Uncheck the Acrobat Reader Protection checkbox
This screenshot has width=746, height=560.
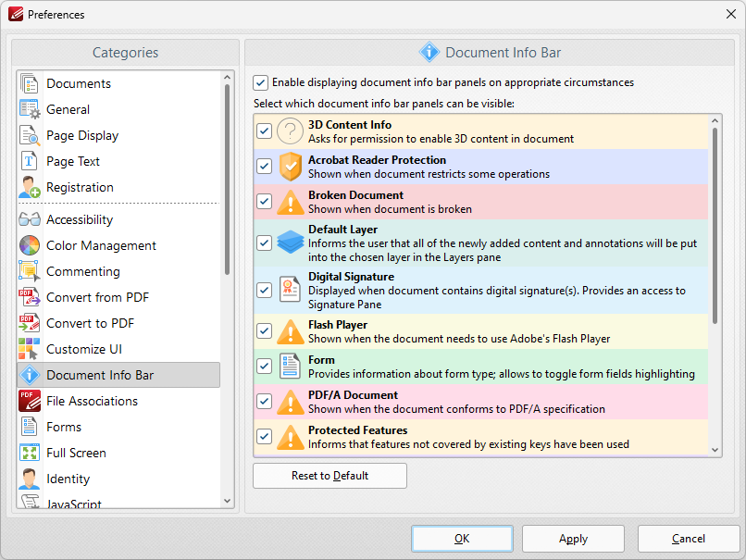tap(264, 167)
